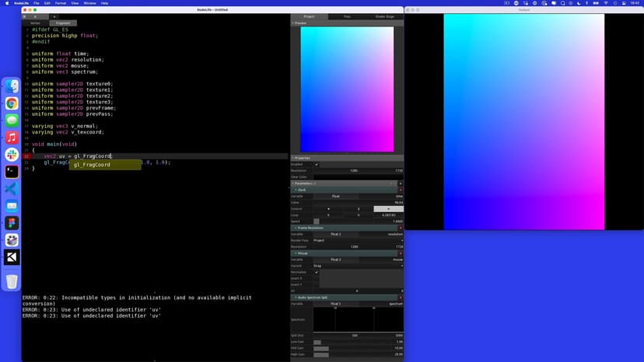Remove the Frame Resolution parameter
Viewport: 644px width, 362px height.
pyautogui.click(x=401, y=228)
